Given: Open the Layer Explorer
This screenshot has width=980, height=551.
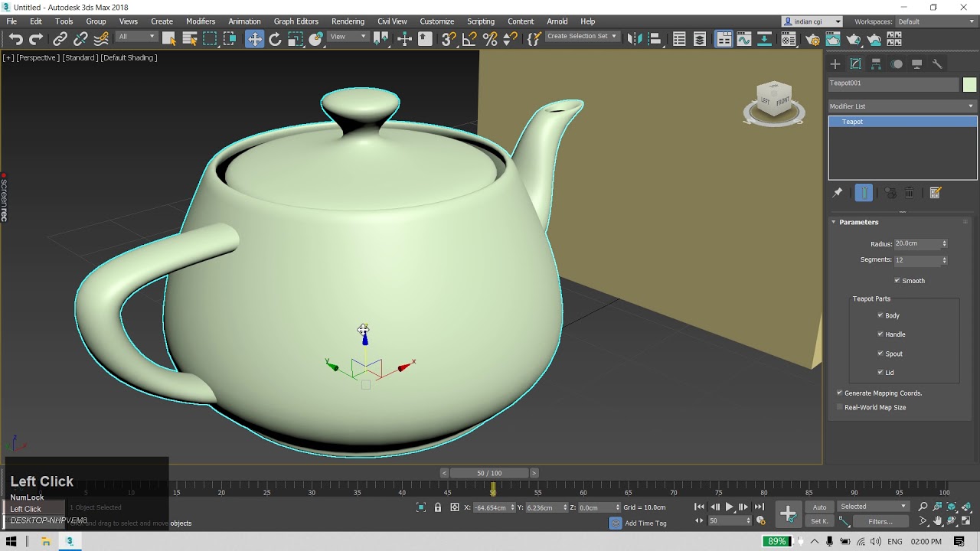Looking at the screenshot, I should 700,39.
